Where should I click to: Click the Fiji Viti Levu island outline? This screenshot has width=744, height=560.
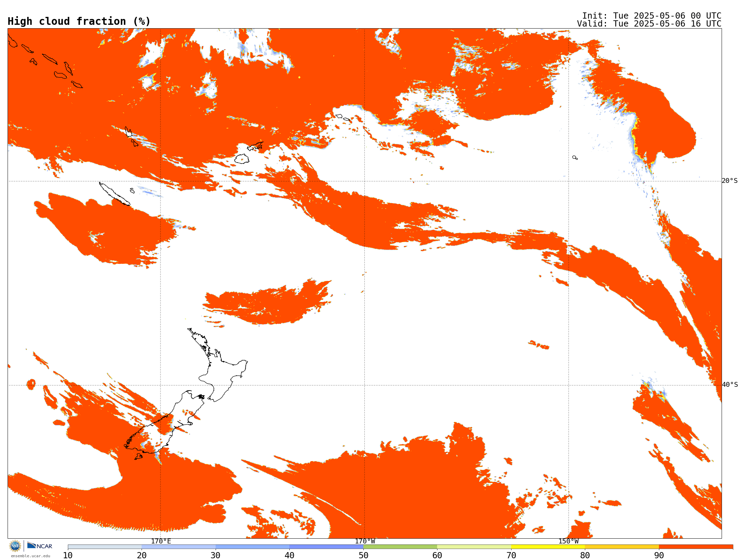[242, 159]
